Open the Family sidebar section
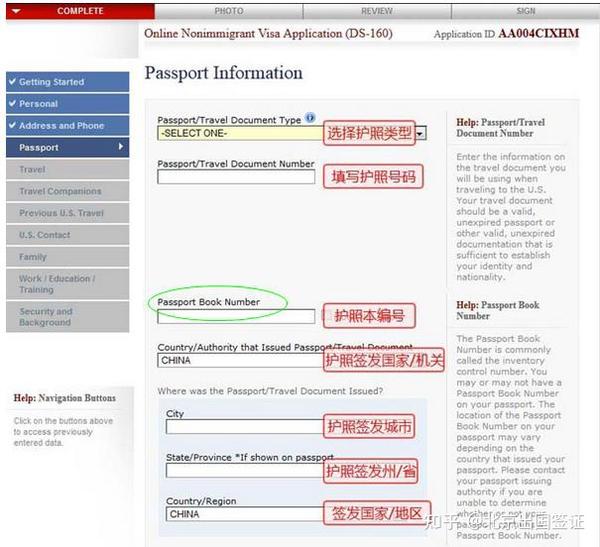This screenshot has height=547, width=600. [x=68, y=256]
